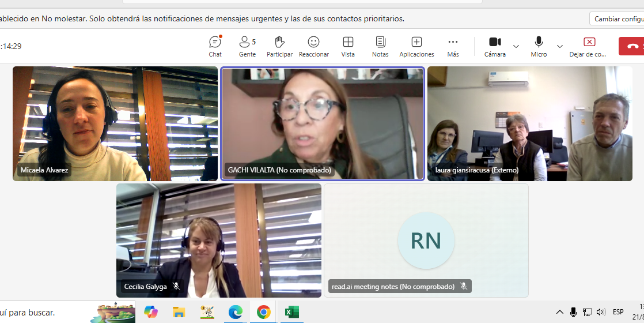Open the taskbar app beside File Explorer
Image resolution: width=644 pixels, height=323 pixels.
coord(207,312)
